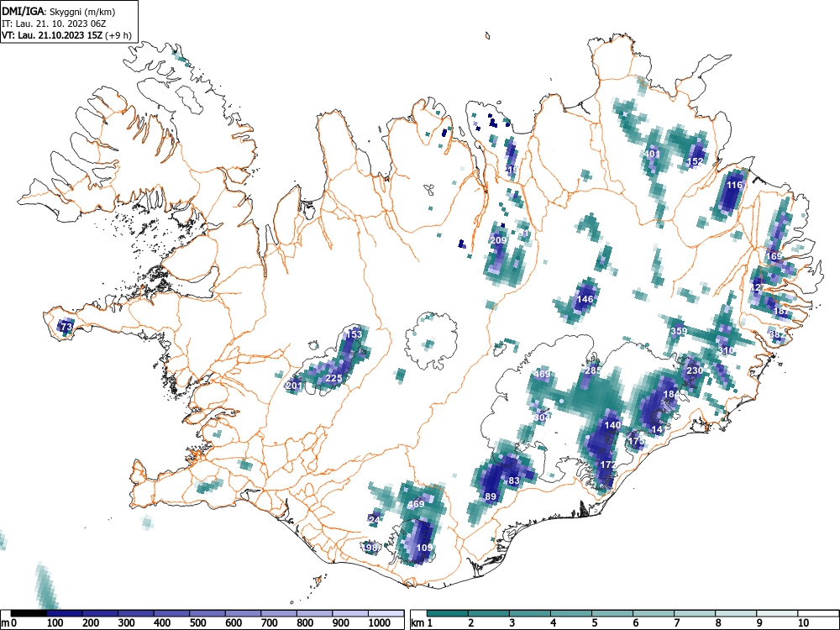Click the 201 visibility value on the map
The height and width of the screenshot is (630, 840).
pyautogui.click(x=294, y=386)
